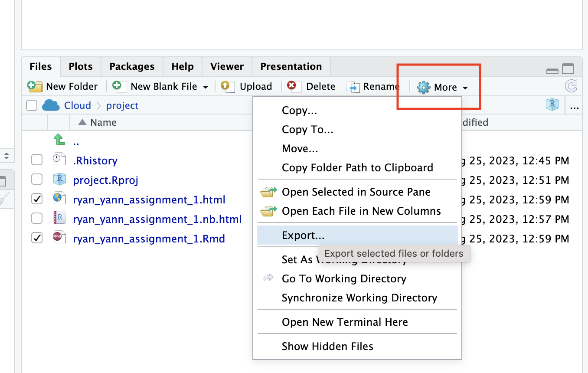
Task: Click the green up-arrow parent directory icon
Action: (x=59, y=140)
